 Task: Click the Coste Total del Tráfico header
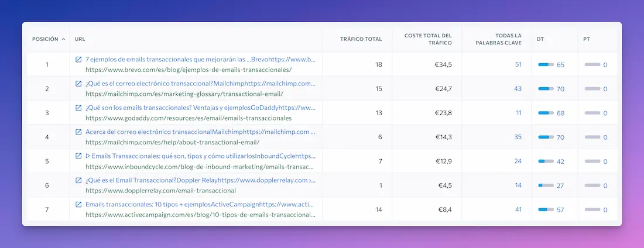427,39
